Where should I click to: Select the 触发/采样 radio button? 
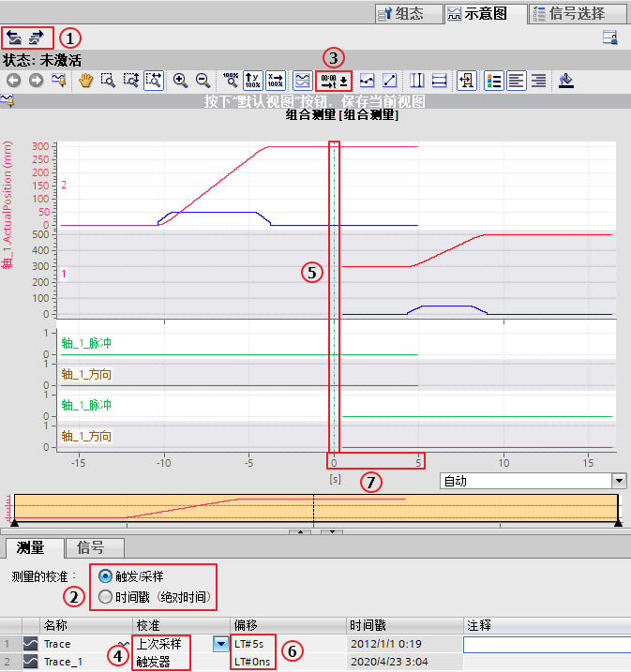click(x=105, y=576)
